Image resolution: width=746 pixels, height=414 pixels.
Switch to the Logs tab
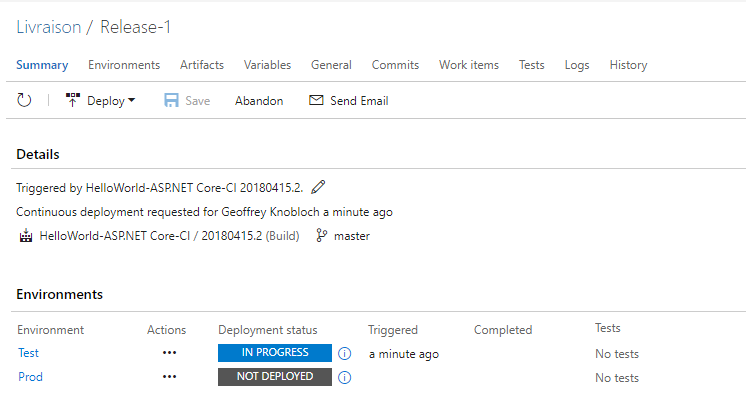(577, 65)
